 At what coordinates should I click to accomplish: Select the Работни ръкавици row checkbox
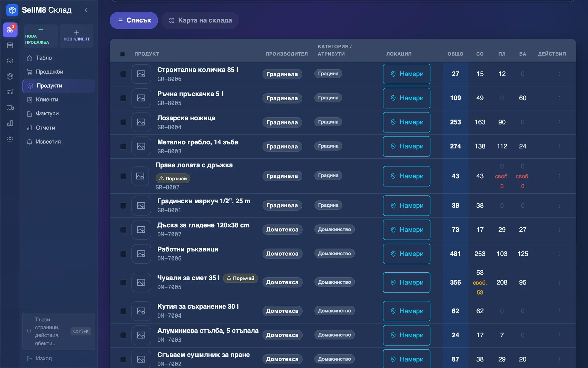(123, 254)
